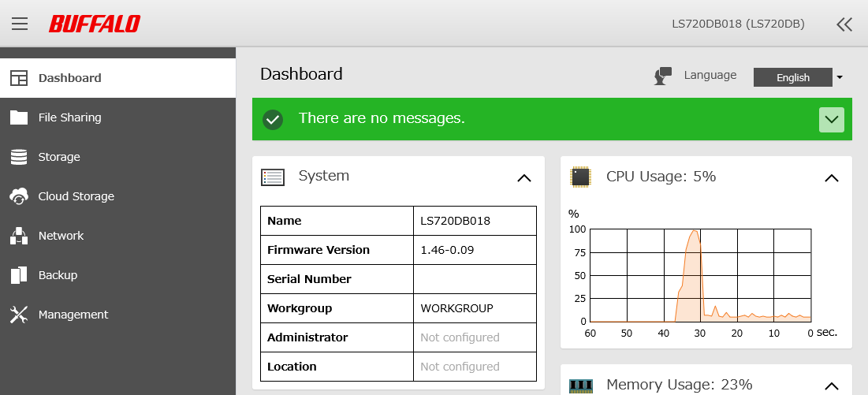Click the Dashboard sidebar icon
Viewport: 868px width, 395px height.
click(19, 78)
